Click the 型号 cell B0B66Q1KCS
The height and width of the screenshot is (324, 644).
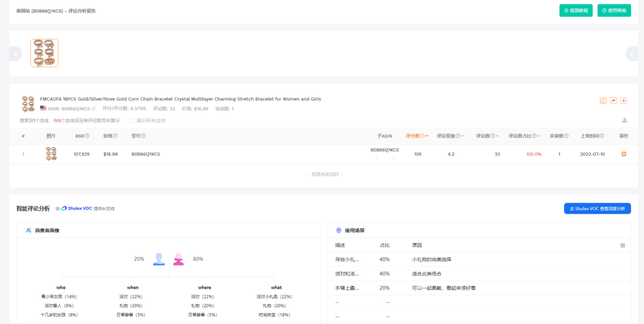click(145, 154)
